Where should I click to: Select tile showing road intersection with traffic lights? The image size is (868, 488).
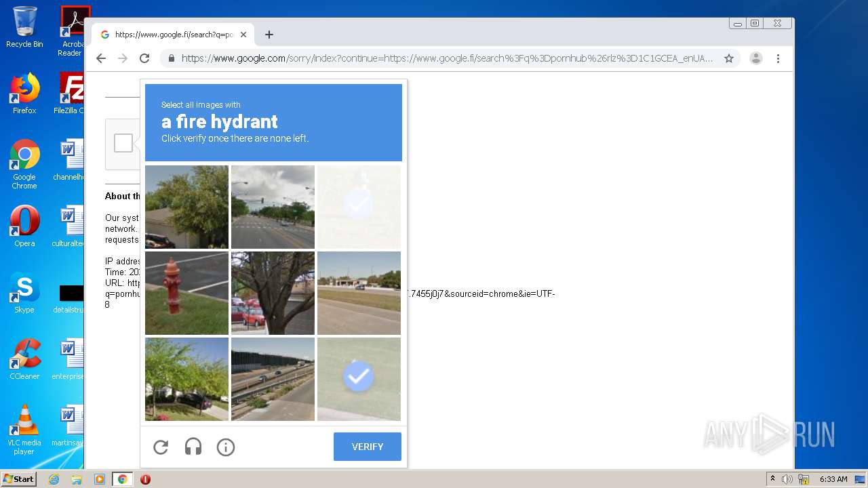click(x=273, y=207)
